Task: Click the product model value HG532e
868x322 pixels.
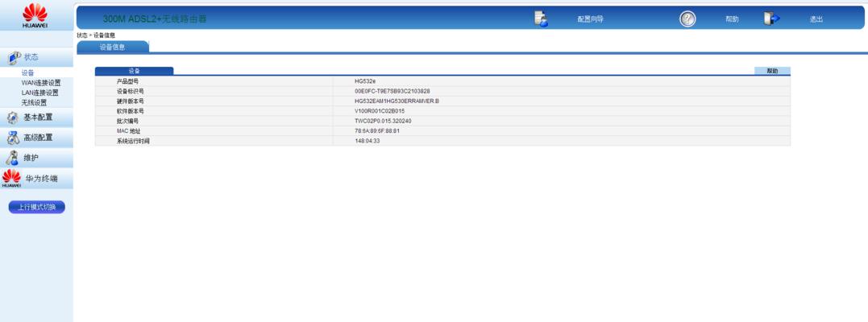Action: [x=365, y=81]
